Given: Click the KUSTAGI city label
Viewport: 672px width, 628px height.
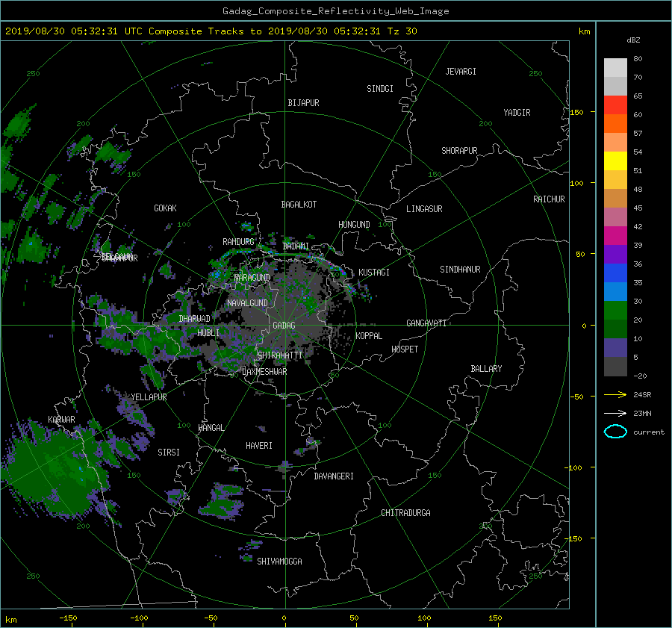Looking at the screenshot, I should click(x=374, y=273).
